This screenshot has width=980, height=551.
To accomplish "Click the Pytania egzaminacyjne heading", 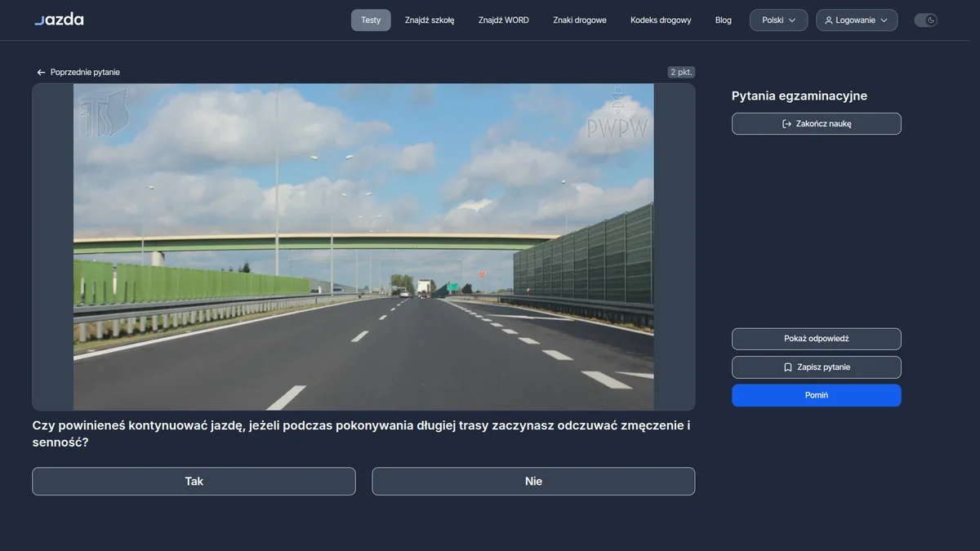I will [x=800, y=96].
